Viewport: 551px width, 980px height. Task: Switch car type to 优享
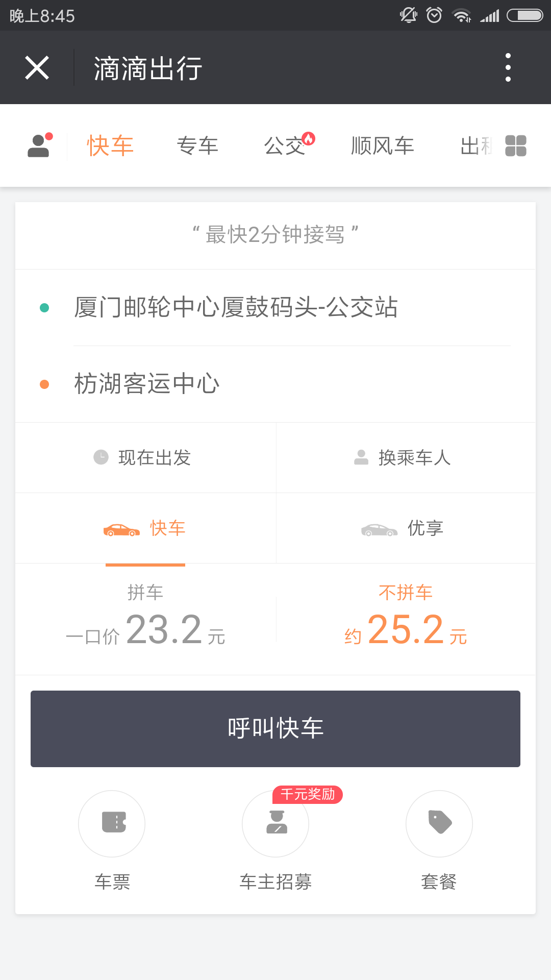(406, 528)
